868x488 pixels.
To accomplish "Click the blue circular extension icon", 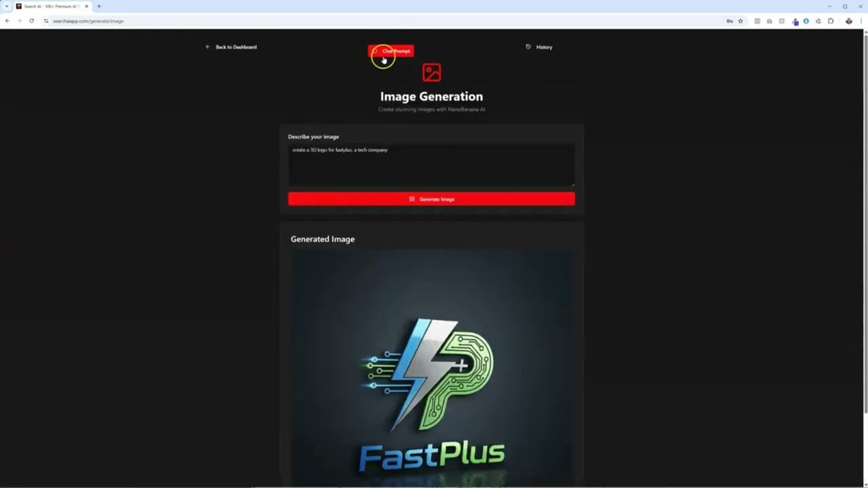I will coord(806,21).
